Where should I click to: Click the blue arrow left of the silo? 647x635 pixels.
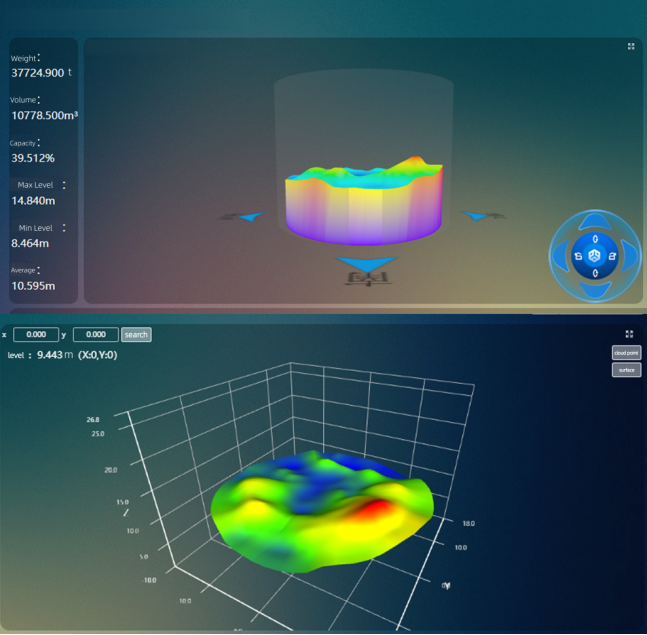click(251, 216)
